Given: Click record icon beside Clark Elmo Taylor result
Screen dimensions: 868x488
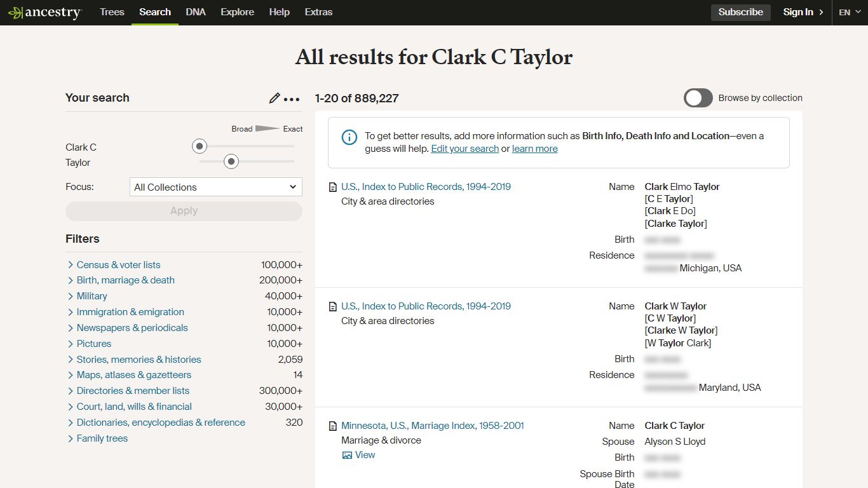Looking at the screenshot, I should point(332,187).
